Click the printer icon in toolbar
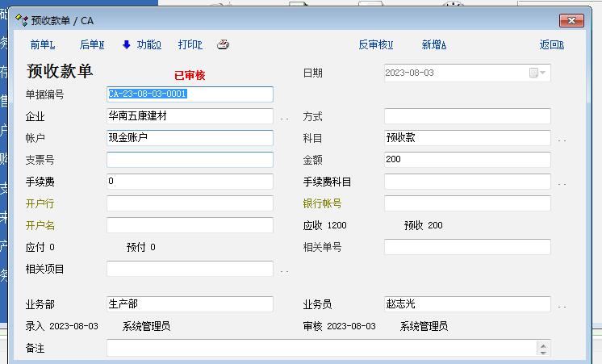 coord(223,44)
